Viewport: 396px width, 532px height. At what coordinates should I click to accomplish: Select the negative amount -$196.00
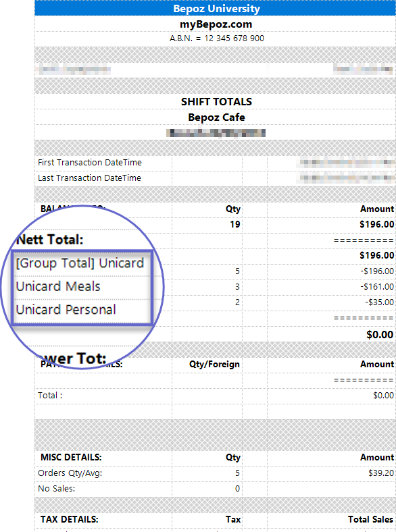pos(377,271)
